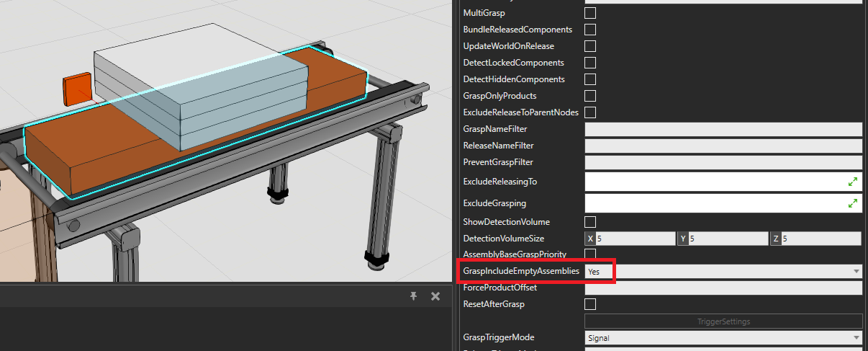Click the GraspNameFilter text field
The image size is (868, 351).
tap(723, 129)
